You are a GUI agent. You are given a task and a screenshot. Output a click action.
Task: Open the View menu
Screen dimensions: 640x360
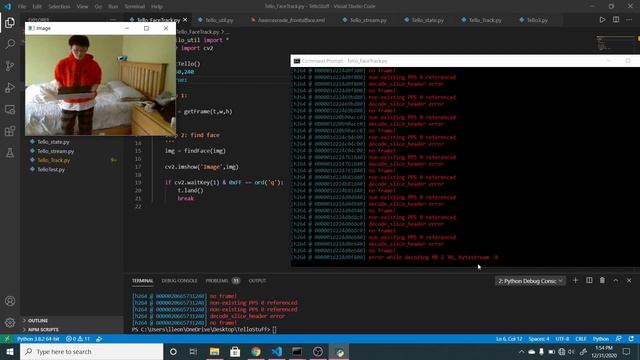click(82, 7)
